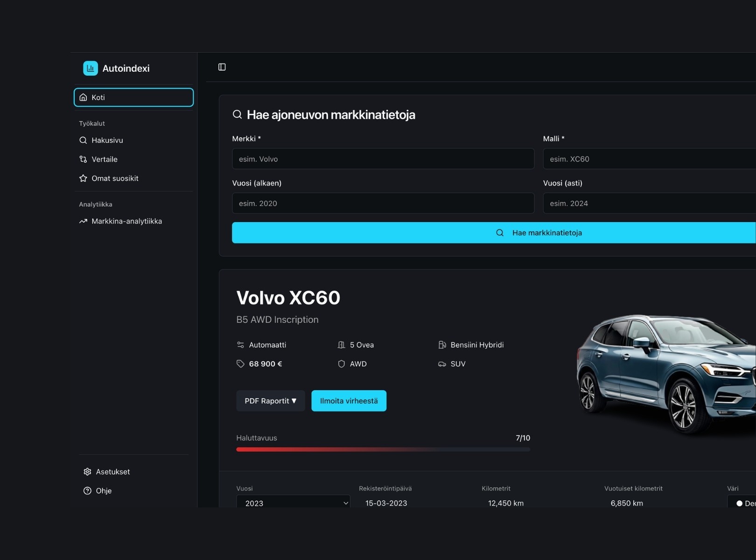
Task: Click the price tag icon by 68 900 €
Action: (x=240, y=364)
